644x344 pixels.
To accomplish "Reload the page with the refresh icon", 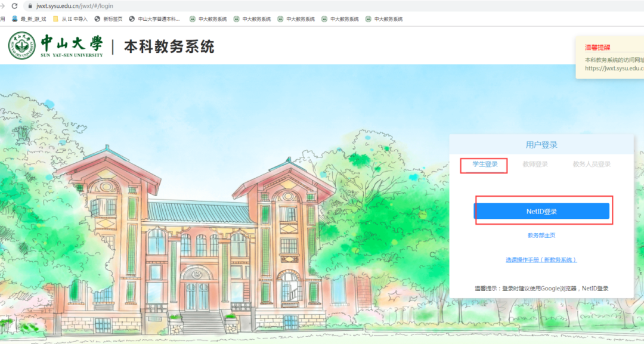I will coord(14,6).
